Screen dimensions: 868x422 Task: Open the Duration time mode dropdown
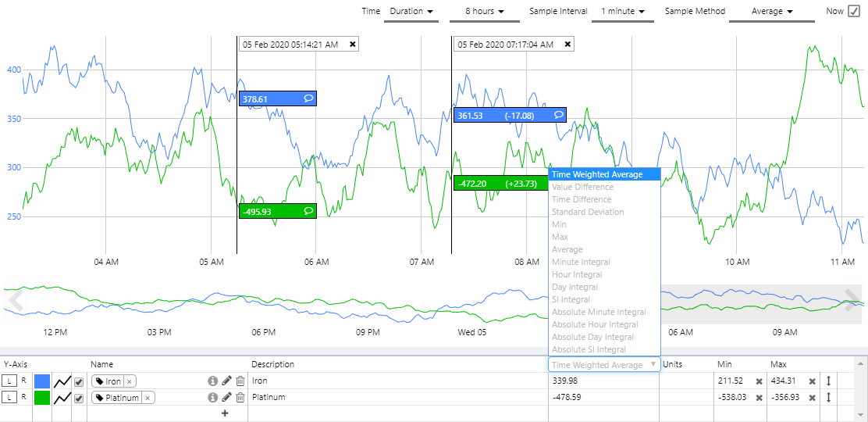coord(411,12)
